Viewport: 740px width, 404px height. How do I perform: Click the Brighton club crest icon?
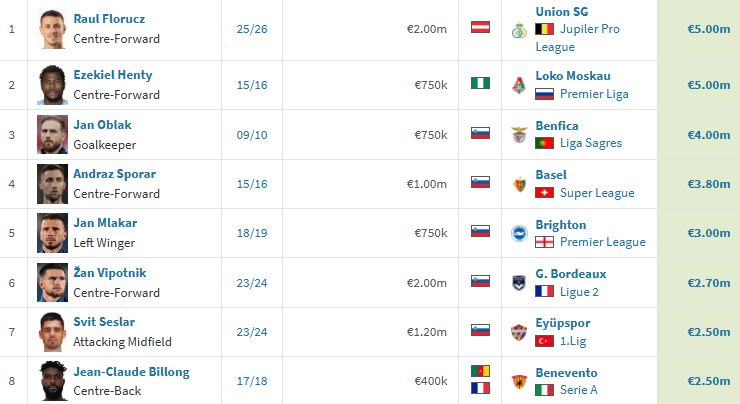518,233
